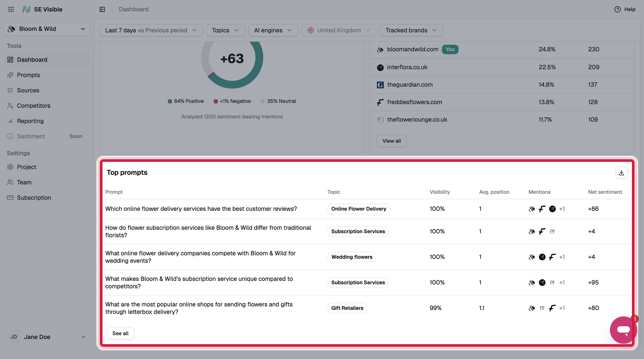Open Competitors in the sidebar
The width and height of the screenshot is (644, 359).
click(47, 106)
